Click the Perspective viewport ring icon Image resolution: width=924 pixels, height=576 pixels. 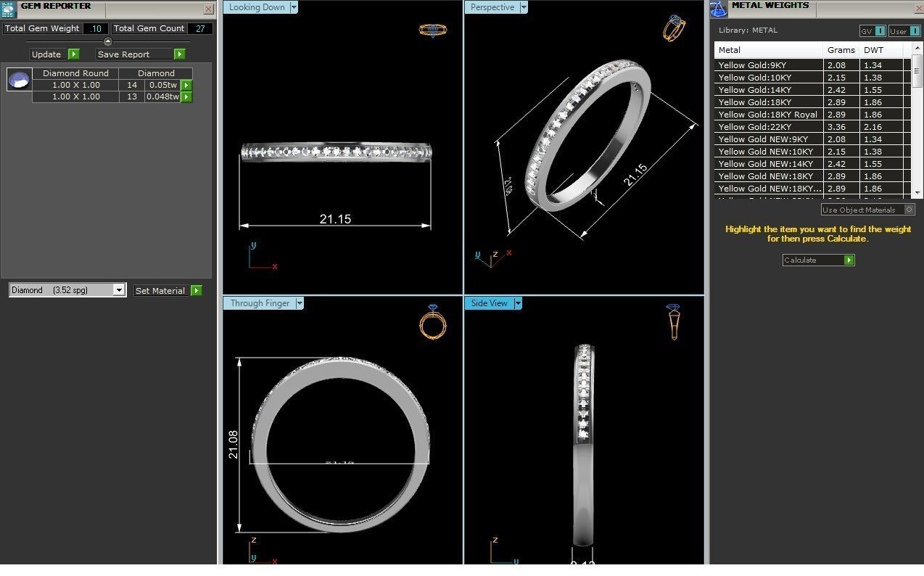click(x=674, y=28)
